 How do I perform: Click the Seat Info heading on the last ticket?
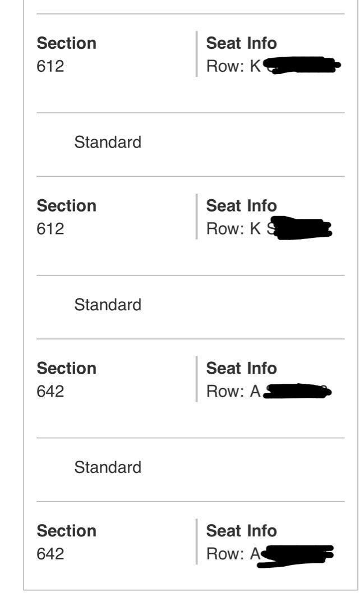coord(241,531)
